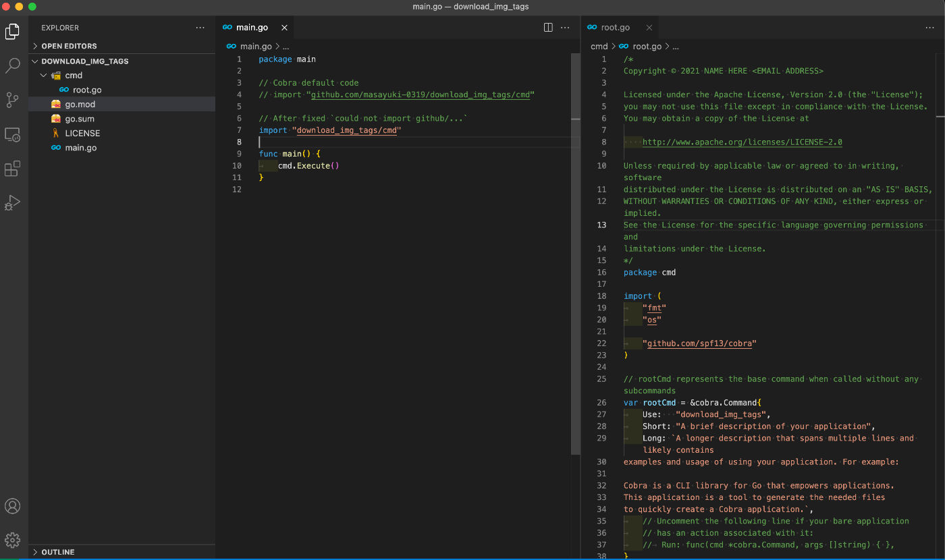Image resolution: width=945 pixels, height=560 pixels.
Task: Open the Run and Debug view
Action: (13, 203)
